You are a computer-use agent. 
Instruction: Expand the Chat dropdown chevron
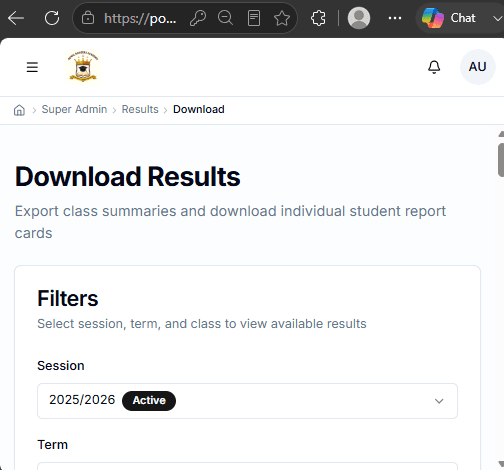tap(498, 19)
